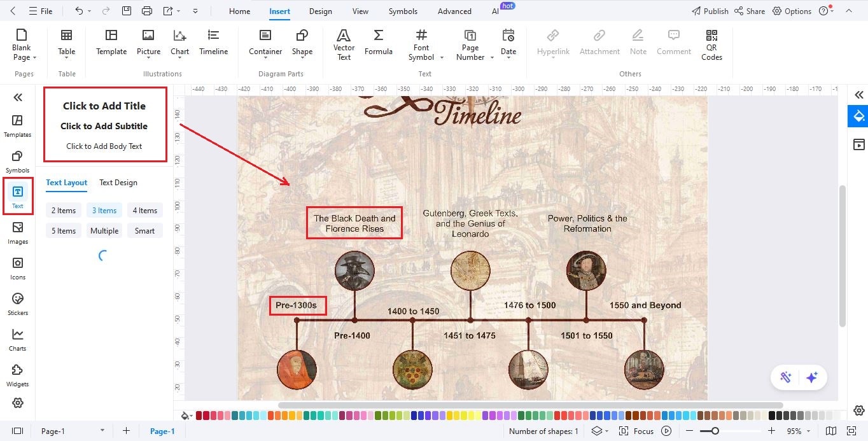Insert a Picture

click(x=148, y=43)
